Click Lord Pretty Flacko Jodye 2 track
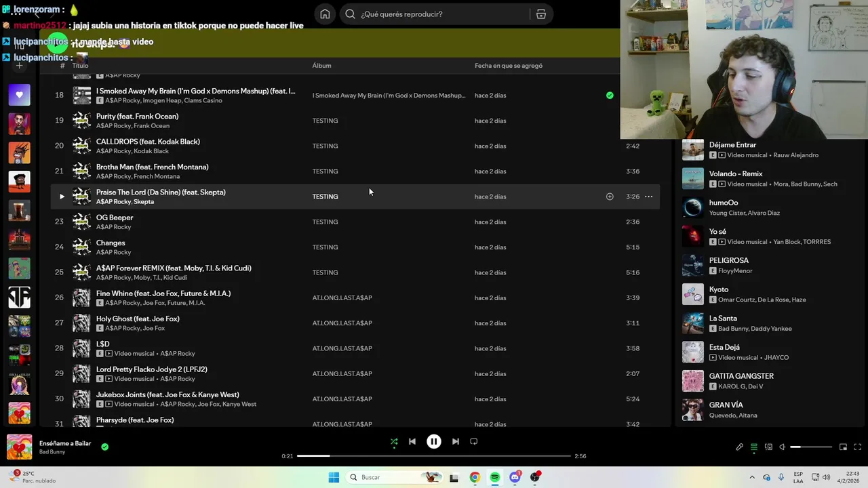868x488 pixels. [x=152, y=369]
